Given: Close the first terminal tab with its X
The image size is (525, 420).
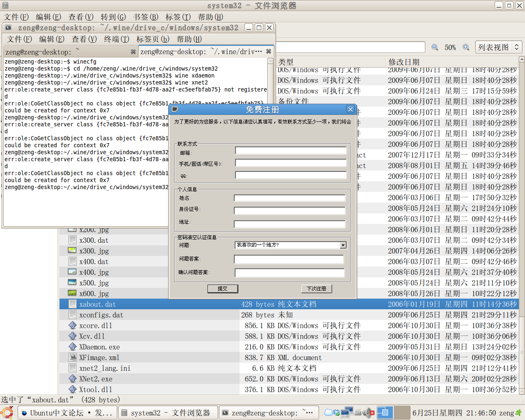Looking at the screenshot, I should (x=133, y=52).
